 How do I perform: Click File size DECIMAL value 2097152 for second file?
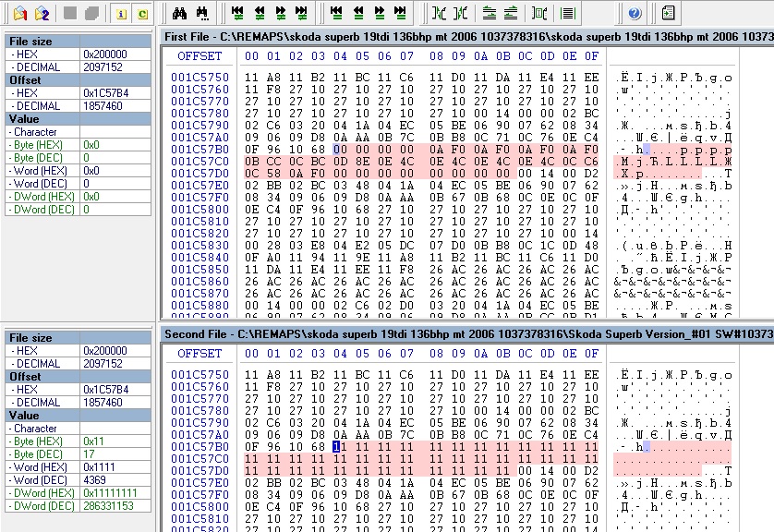(x=115, y=364)
